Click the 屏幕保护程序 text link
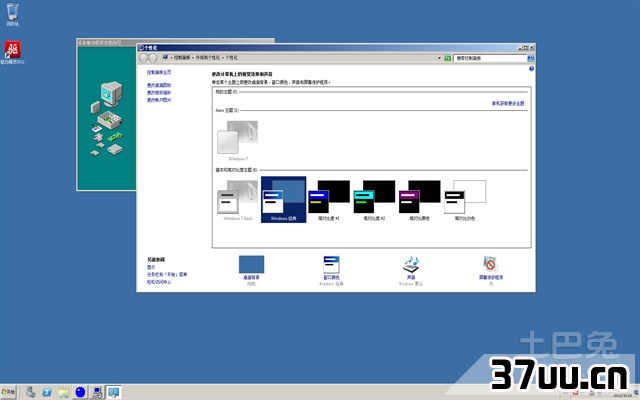 pos(491,277)
